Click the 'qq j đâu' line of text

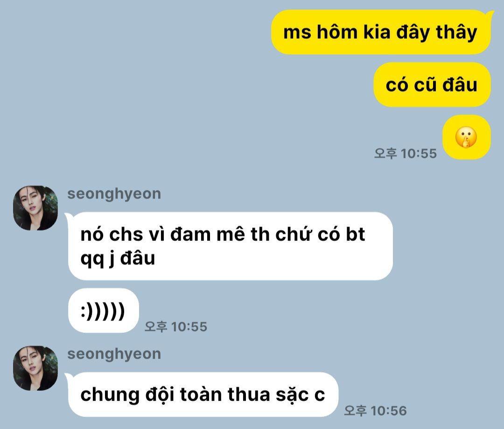click(x=118, y=258)
